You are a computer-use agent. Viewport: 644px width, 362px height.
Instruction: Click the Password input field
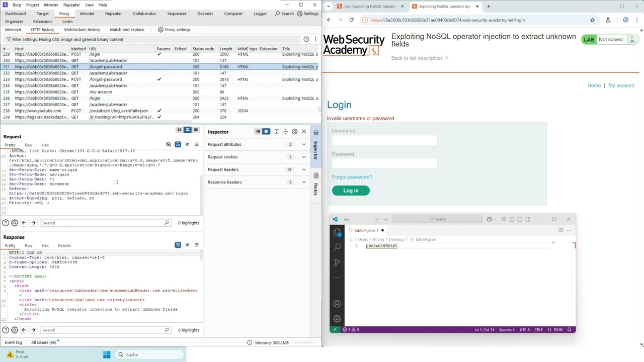384,163
